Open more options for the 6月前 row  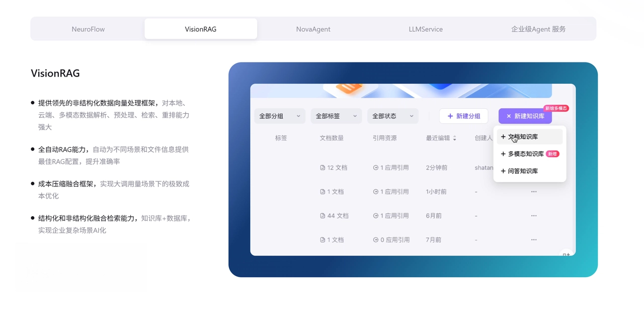point(534,216)
